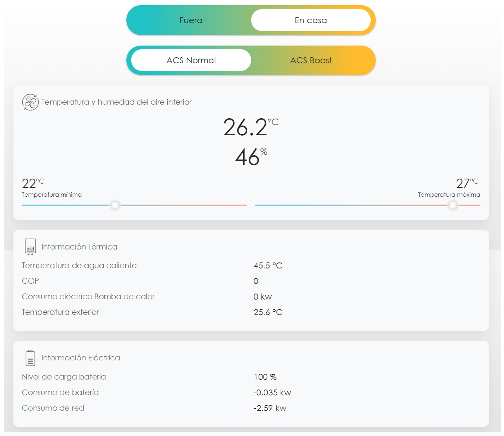Image resolution: width=504 pixels, height=436 pixels.
Task: Select ACS Normal mode
Action: point(191,60)
